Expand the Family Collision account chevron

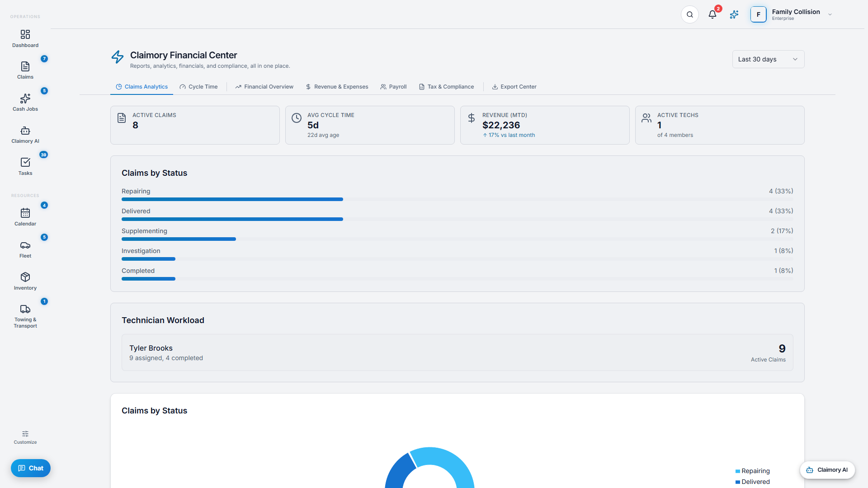830,14
